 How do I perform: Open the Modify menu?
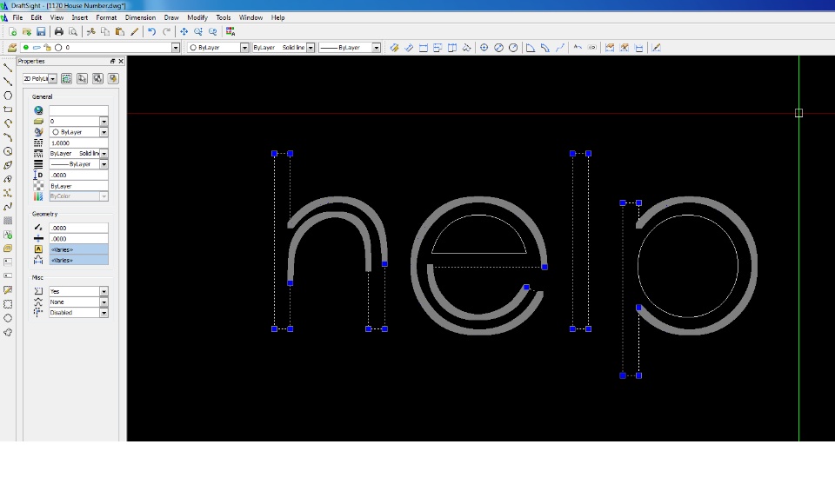coord(197,17)
